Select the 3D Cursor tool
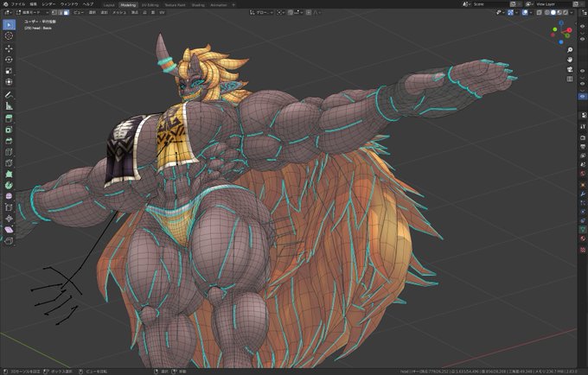 9,35
